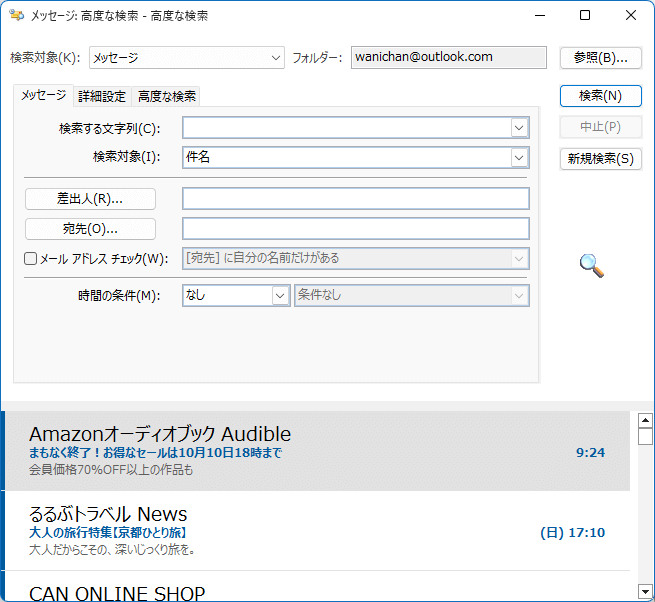Switch to the メッセージ tab
This screenshot has width=655, height=602.
point(43,95)
